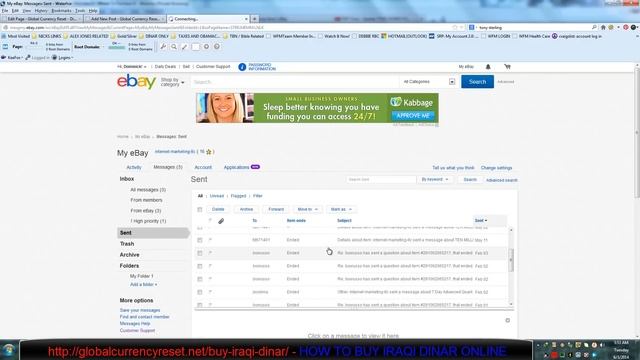Click the pencil highlighter icon in the SEO toolbar
The width and height of the screenshot is (640, 360).
click(x=184, y=47)
